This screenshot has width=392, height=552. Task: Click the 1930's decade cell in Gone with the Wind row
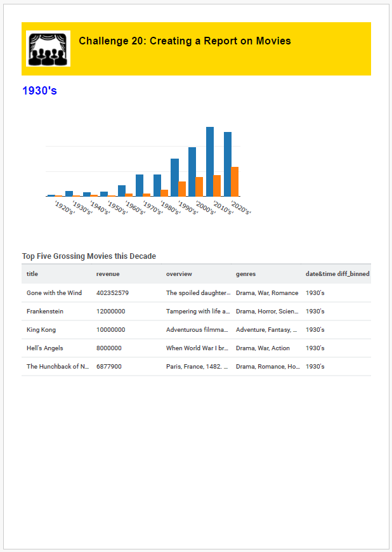pos(315,292)
